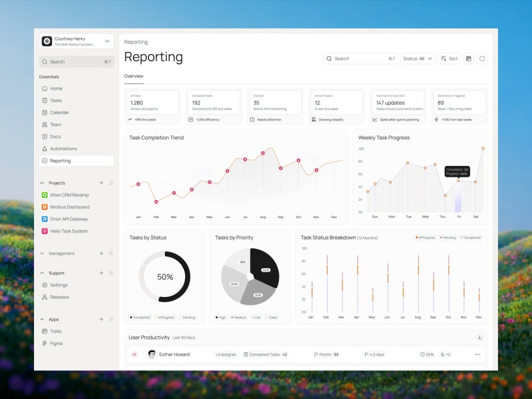Select the Reporting sidebar item
Screen dimensions: 532x399
76,161
